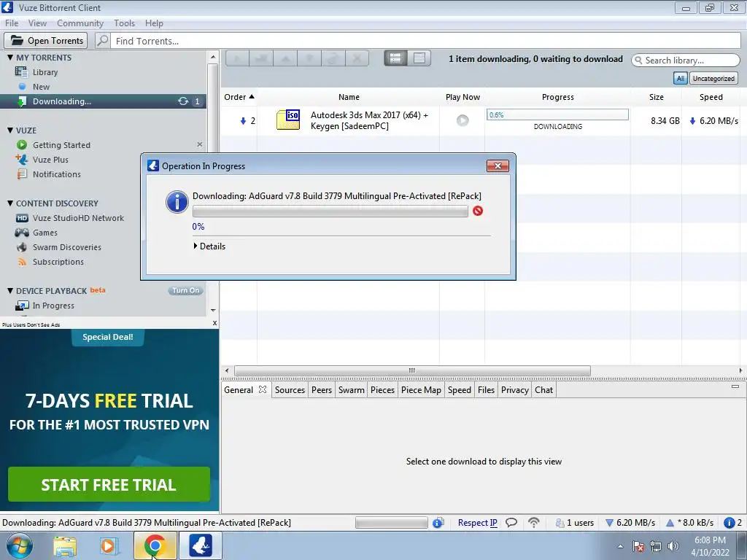The image size is (747, 560).
Task: Open In Progress under Device Playback
Action: 53,306
